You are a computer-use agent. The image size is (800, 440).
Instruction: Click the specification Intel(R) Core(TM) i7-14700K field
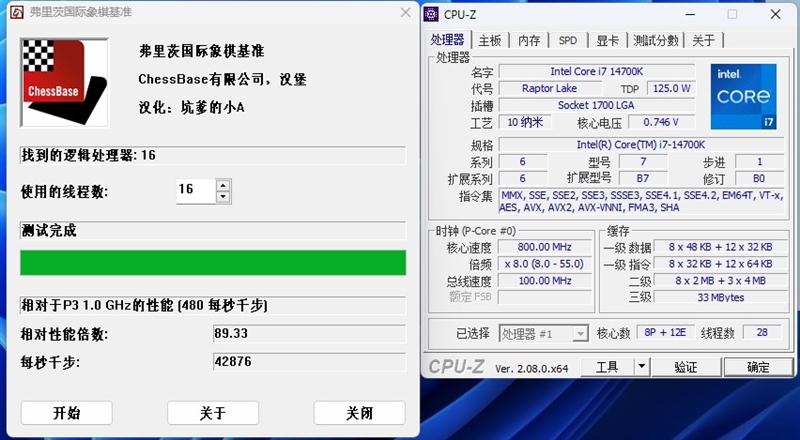point(641,144)
